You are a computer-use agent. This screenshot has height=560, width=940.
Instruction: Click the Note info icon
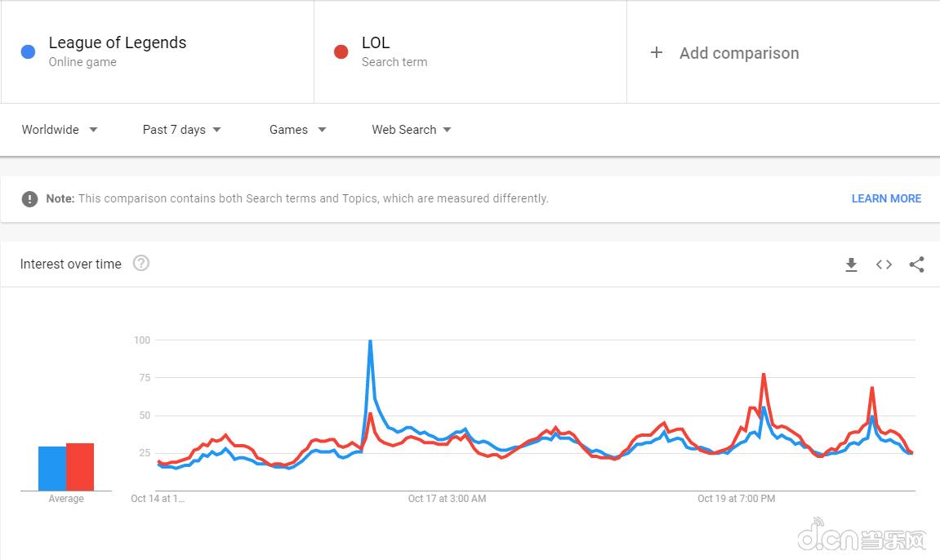click(x=29, y=198)
